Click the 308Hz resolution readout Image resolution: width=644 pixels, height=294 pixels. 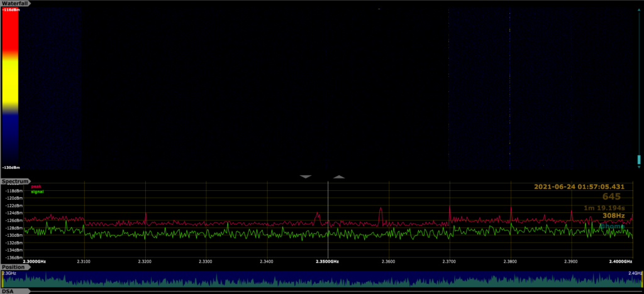[x=613, y=215]
